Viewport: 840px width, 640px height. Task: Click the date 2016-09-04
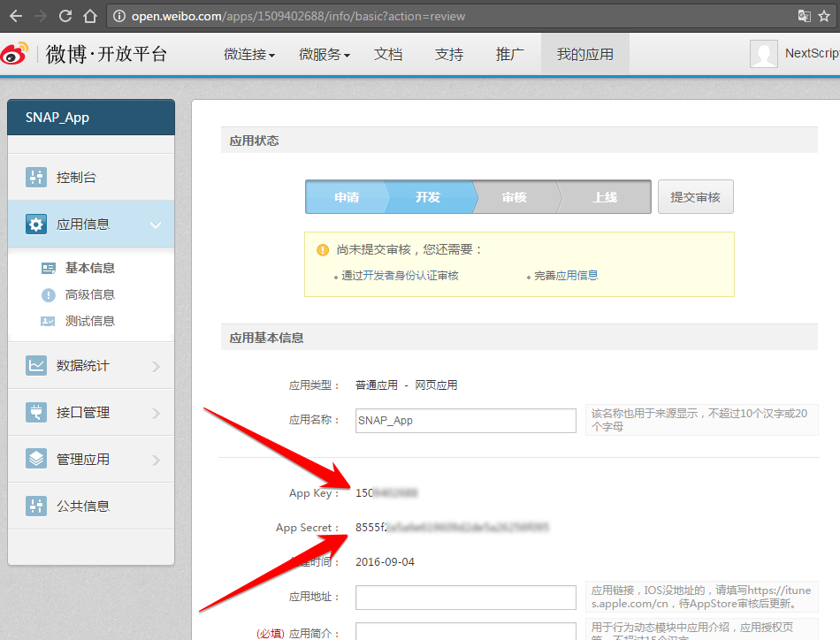tap(385, 562)
